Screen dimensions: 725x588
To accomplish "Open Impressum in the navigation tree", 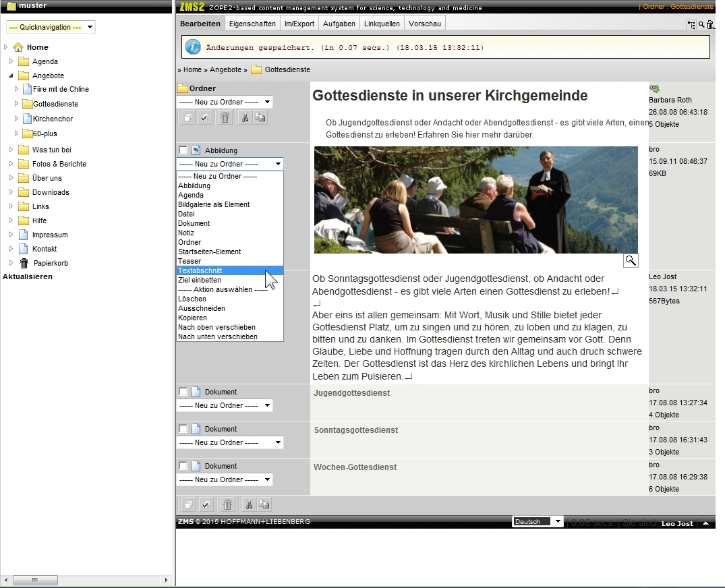I will [x=50, y=235].
